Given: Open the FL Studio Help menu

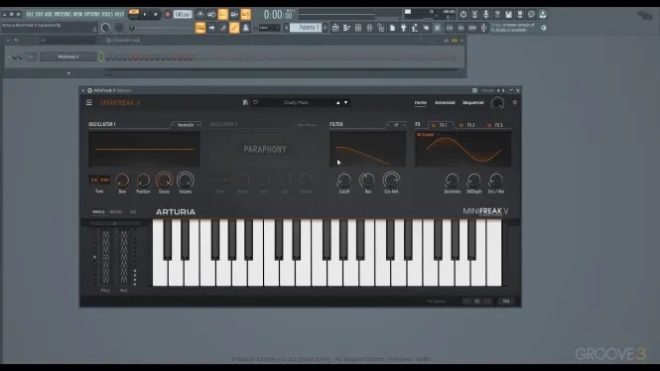Looking at the screenshot, I should click(120, 14).
